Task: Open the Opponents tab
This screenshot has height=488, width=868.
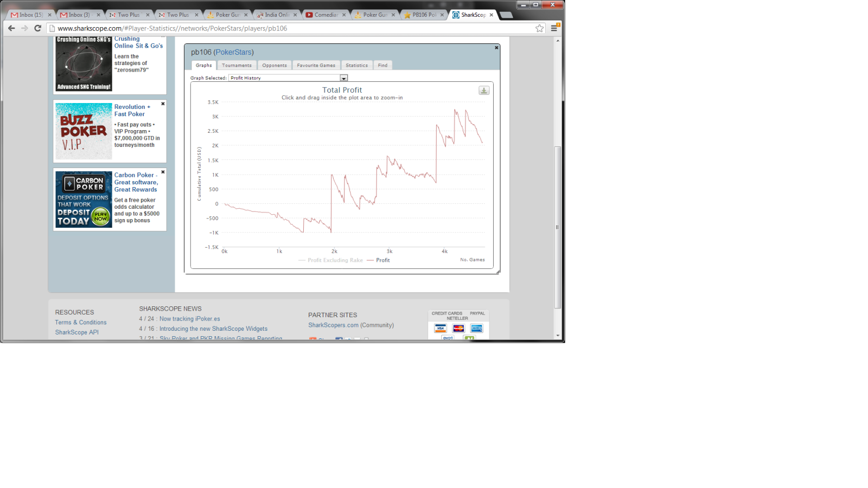Action: coord(275,65)
